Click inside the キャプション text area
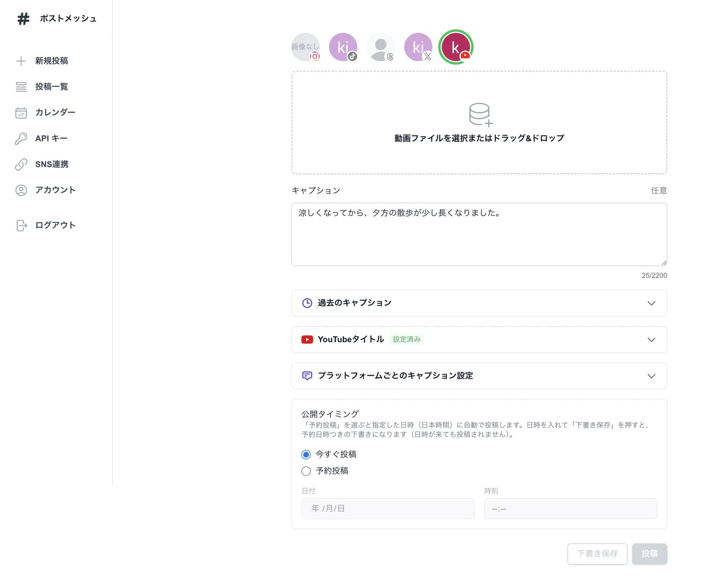705x588 pixels. click(x=479, y=234)
